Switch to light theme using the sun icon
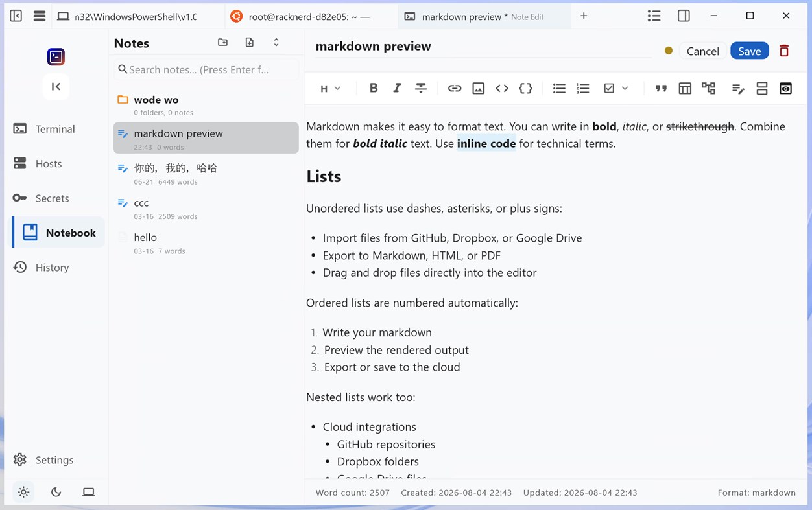 (x=24, y=492)
